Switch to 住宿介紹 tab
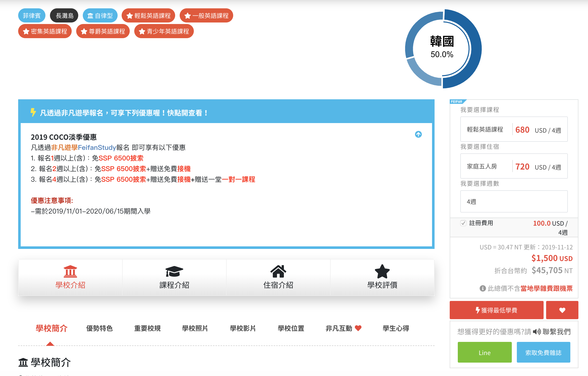Viewport: 588px width, 376px height. click(x=278, y=277)
